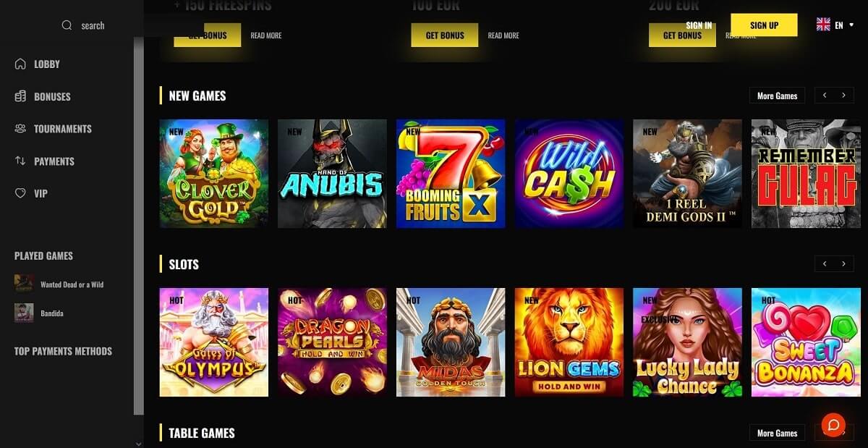Show next New Games with right arrow
Image resolution: width=868 pixels, height=448 pixels.
coord(843,96)
